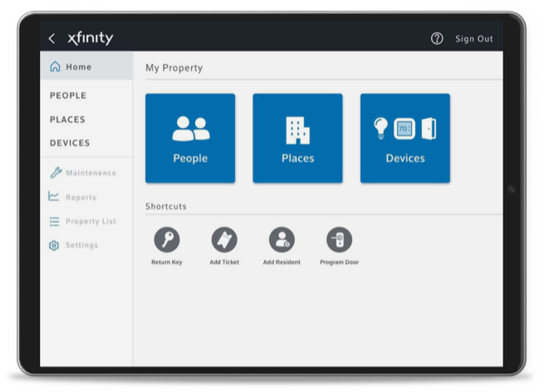Open help via question mark icon

pyautogui.click(x=437, y=38)
